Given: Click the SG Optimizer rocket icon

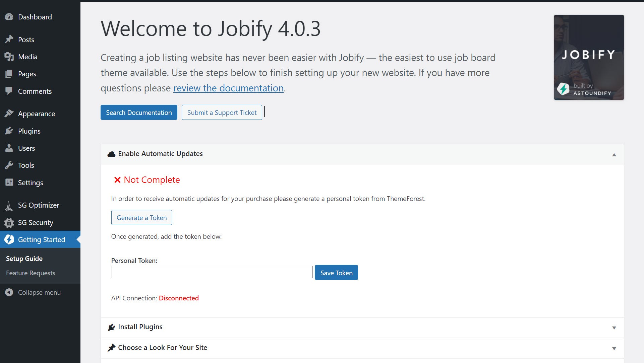Looking at the screenshot, I should point(9,205).
